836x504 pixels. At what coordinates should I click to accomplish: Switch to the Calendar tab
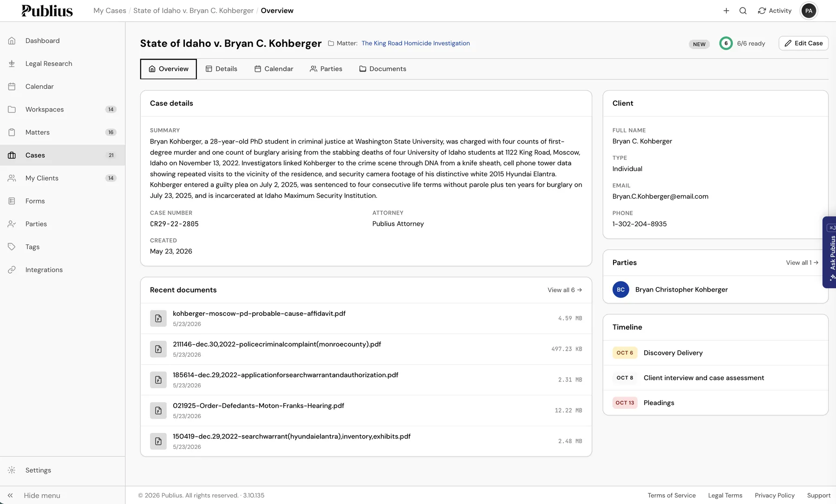tap(274, 69)
